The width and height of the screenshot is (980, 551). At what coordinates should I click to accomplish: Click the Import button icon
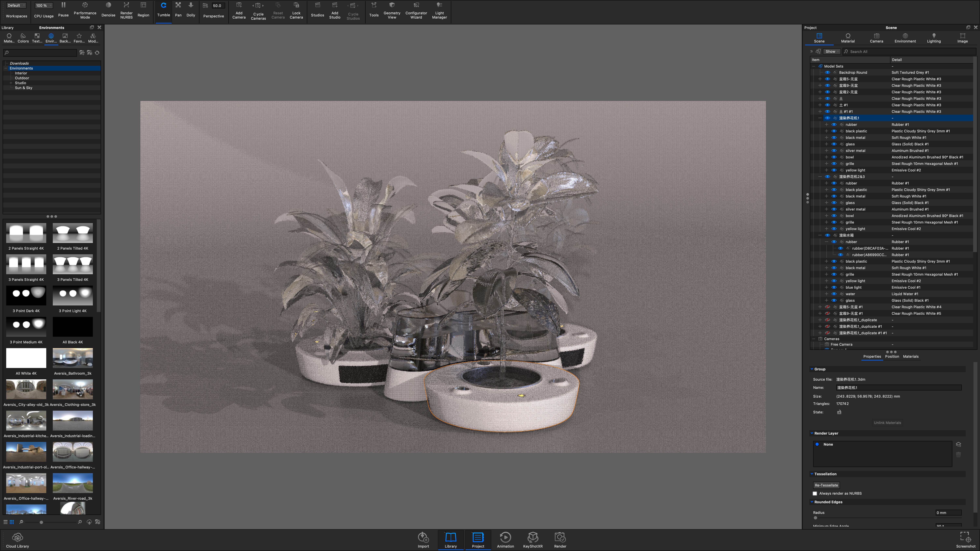tap(423, 537)
